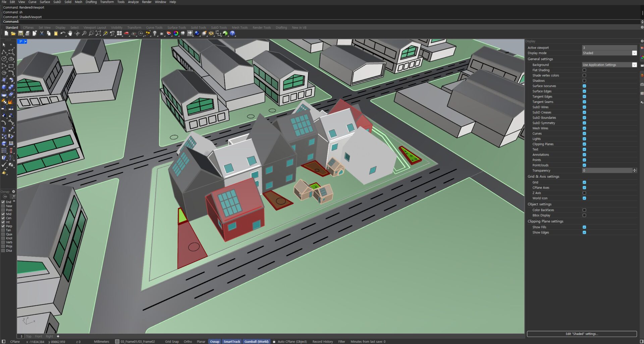Select the Text object tool

click(x=4, y=129)
